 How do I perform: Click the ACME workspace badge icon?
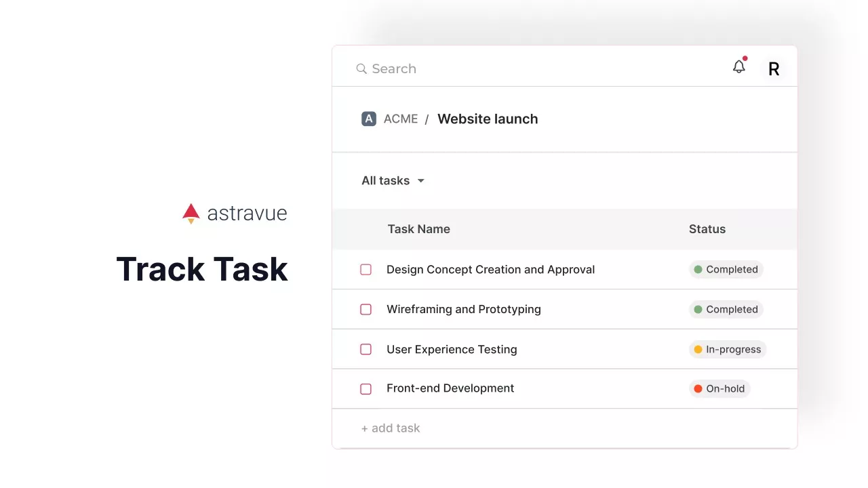pyautogui.click(x=368, y=119)
